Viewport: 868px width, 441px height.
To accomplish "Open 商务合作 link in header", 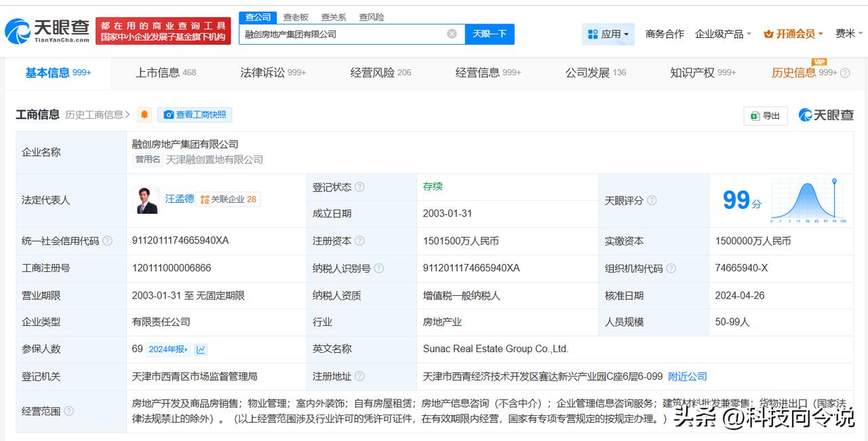I will pos(665,34).
